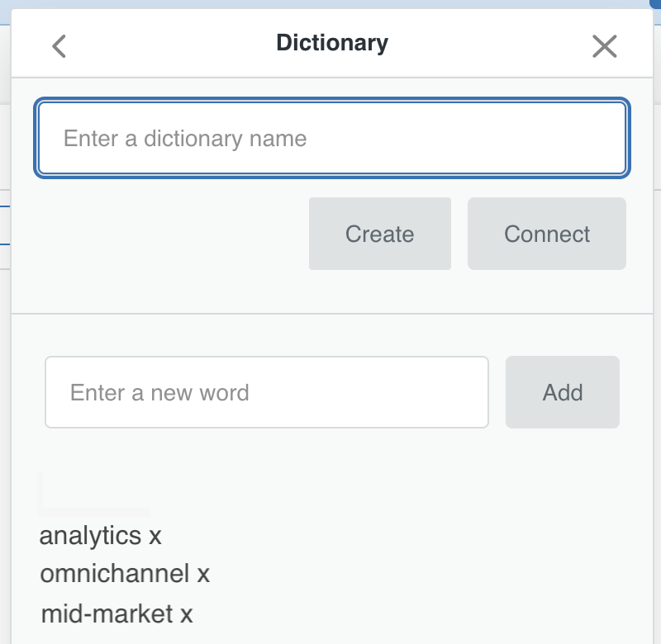Add the new word to the dictionary

pyautogui.click(x=562, y=392)
